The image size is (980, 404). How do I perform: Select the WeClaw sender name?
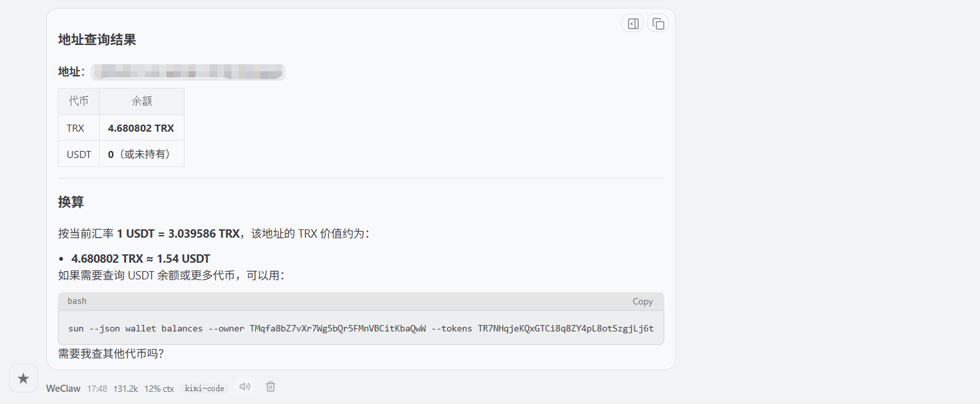click(63, 389)
